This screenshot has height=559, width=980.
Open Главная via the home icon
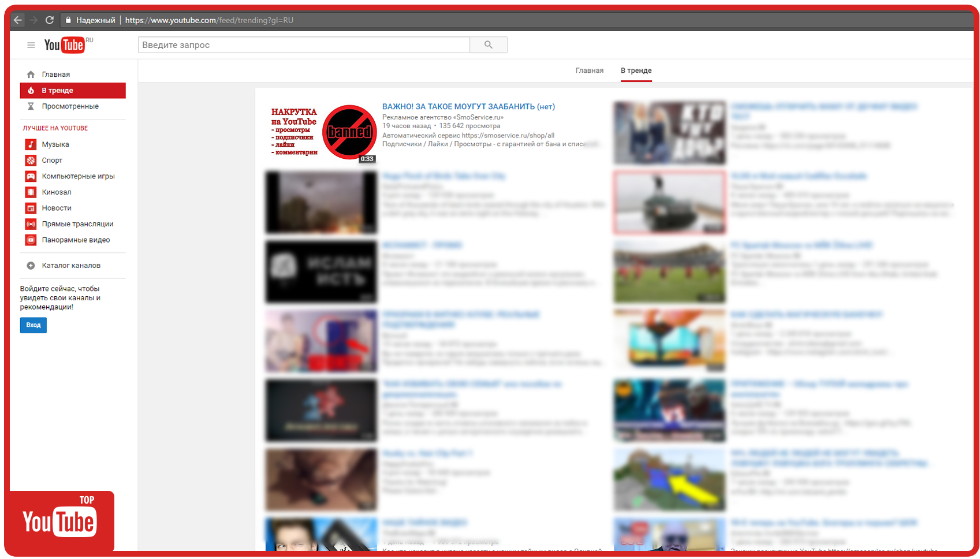pyautogui.click(x=31, y=74)
